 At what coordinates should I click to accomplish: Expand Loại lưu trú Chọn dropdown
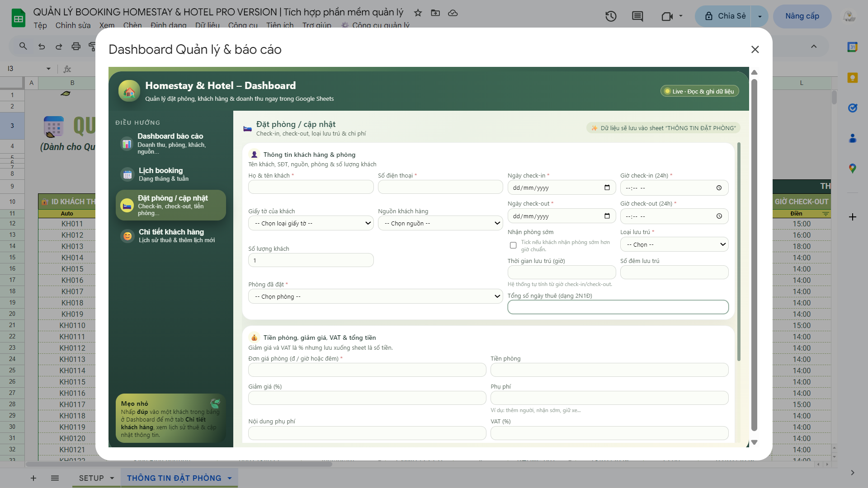(674, 244)
